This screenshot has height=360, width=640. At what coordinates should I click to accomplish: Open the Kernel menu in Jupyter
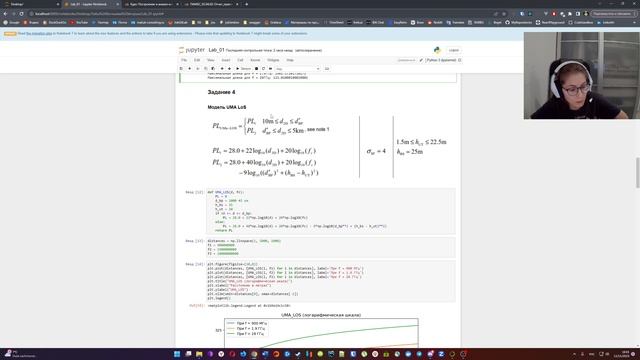click(255, 60)
